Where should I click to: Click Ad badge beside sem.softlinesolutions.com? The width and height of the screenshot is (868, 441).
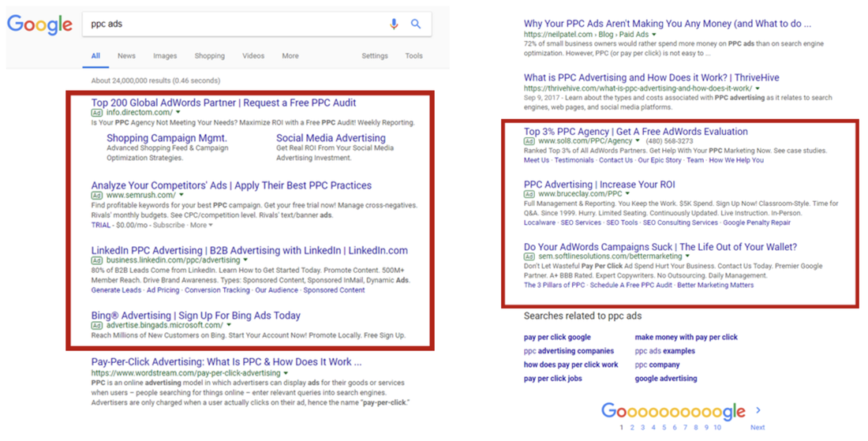coord(529,256)
